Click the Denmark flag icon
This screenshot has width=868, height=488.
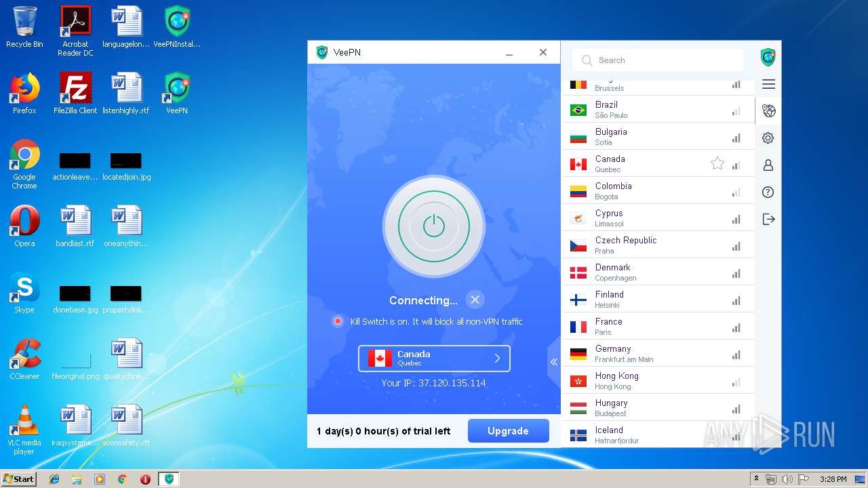[578, 272]
